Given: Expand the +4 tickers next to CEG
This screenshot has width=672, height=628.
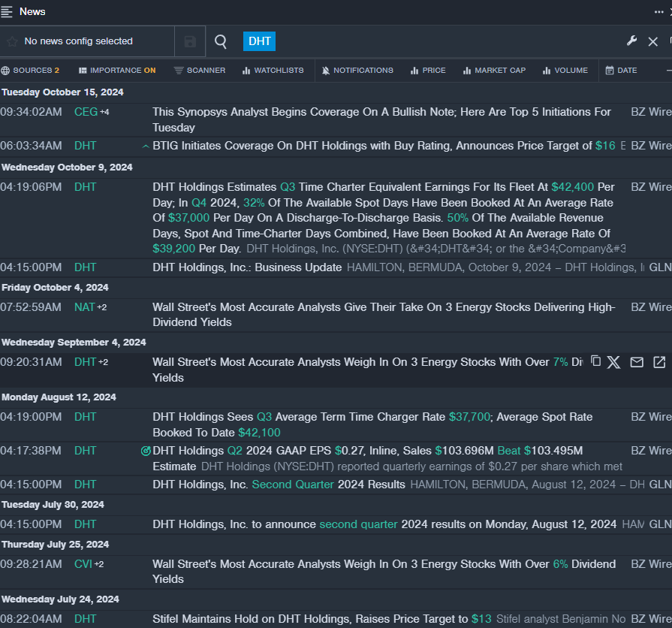Looking at the screenshot, I should (104, 112).
